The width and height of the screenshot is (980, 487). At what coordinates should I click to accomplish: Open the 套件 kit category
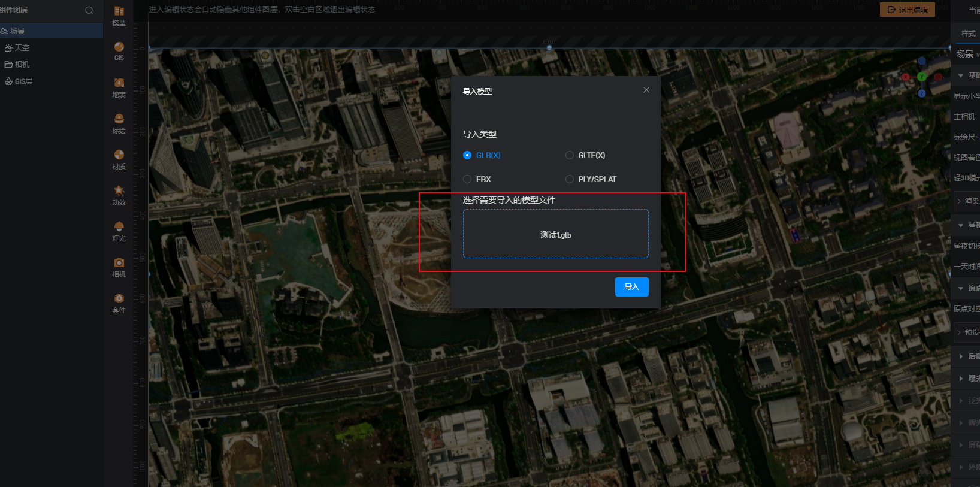coord(119,303)
